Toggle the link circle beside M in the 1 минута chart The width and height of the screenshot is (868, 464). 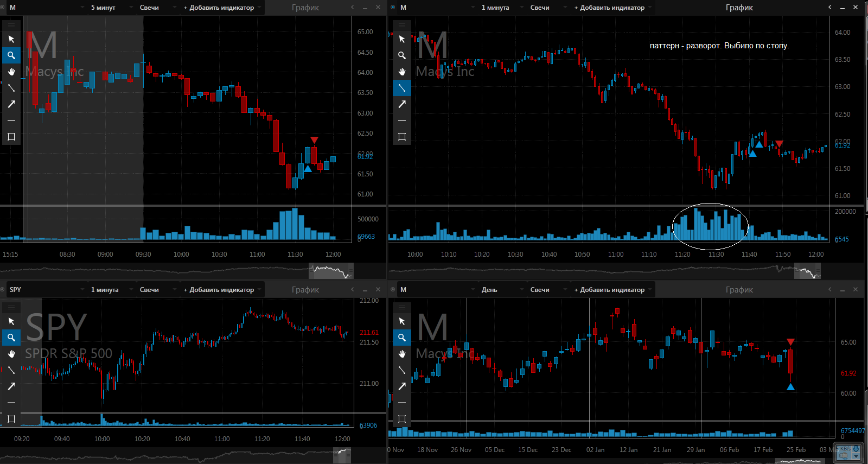pos(393,8)
